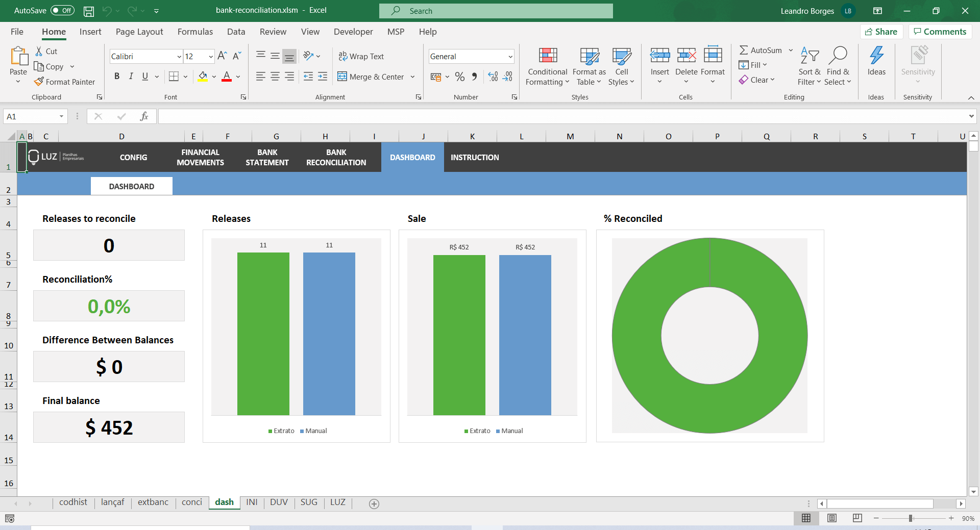The width and height of the screenshot is (980, 530).
Task: Open the Fill Color dropdown arrow
Action: pyautogui.click(x=214, y=77)
